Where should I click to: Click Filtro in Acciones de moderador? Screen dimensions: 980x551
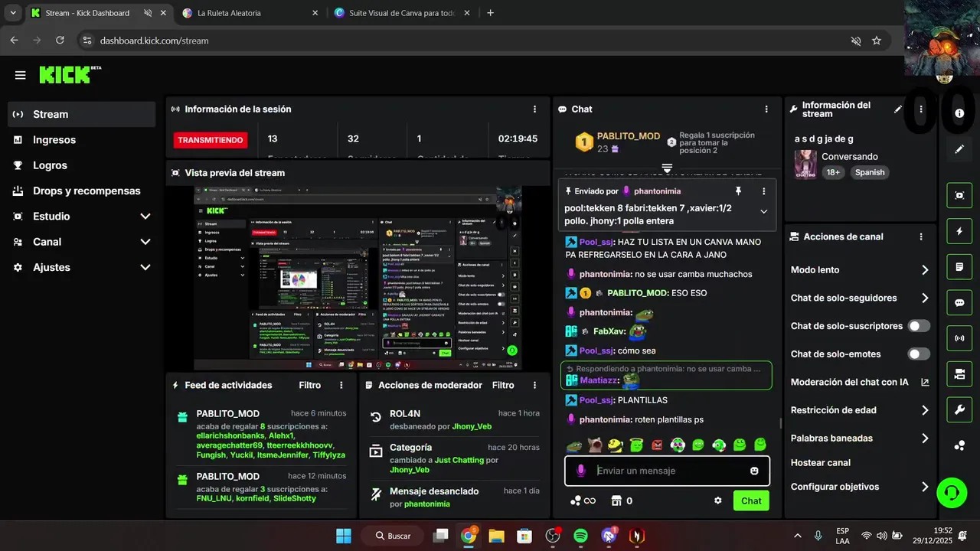point(503,385)
